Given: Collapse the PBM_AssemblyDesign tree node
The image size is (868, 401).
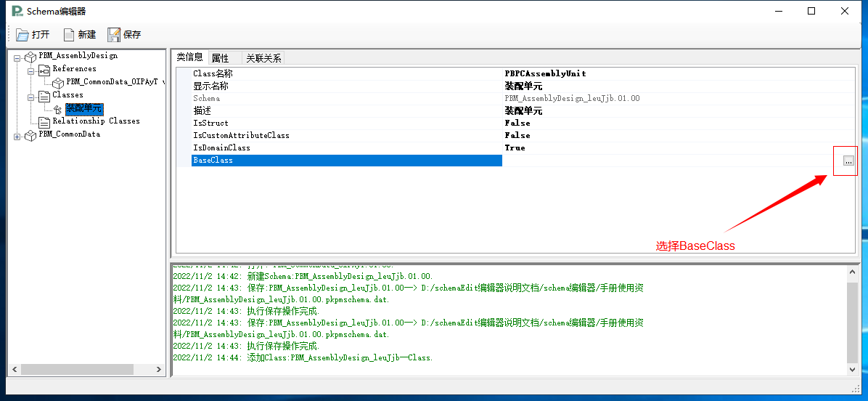Looking at the screenshot, I should point(17,57).
